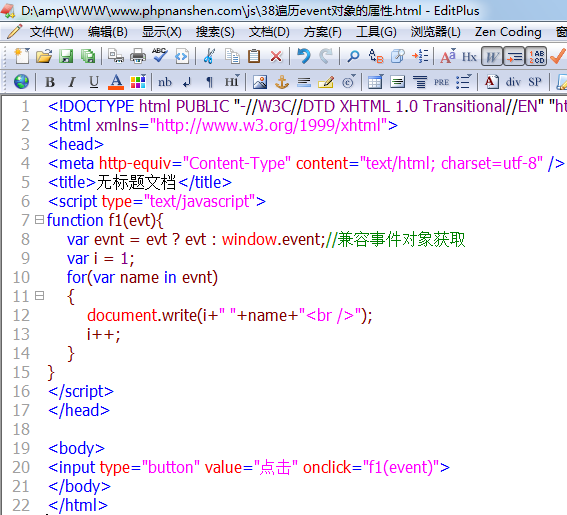This screenshot has width=567, height=515.
Task: Insert line break tag icon
Action: pos(187,82)
